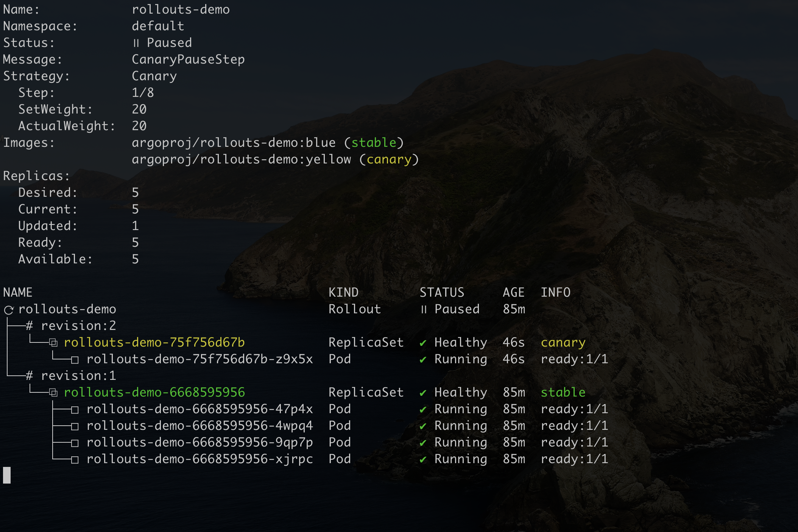Click the yellow canary label in Images

click(x=389, y=159)
